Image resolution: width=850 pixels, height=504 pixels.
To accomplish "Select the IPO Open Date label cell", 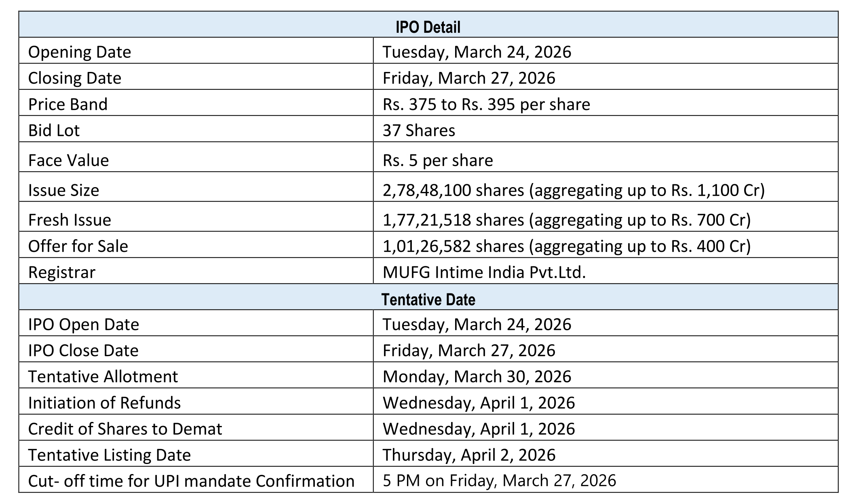I will (84, 325).
